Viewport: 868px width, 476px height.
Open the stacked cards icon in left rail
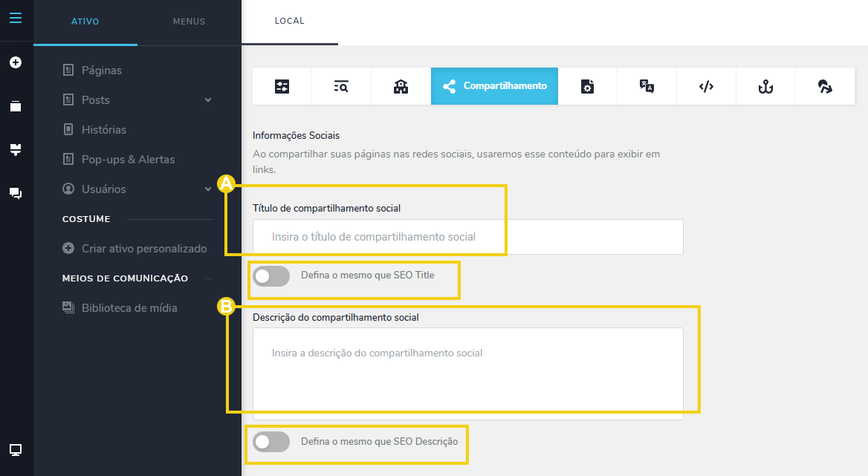pos(16,106)
